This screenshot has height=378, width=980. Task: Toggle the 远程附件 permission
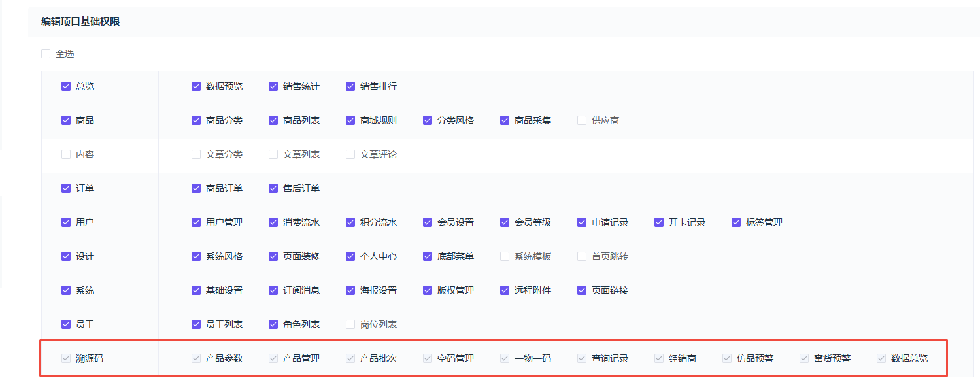point(505,290)
